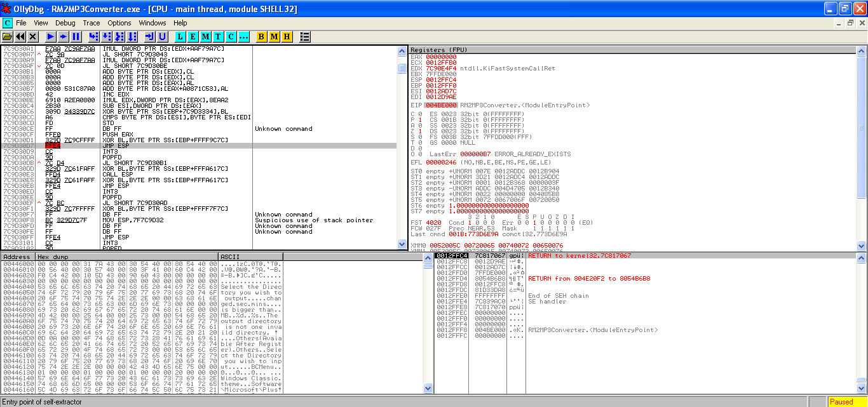
Task: Click the scroll-down arrow of the disassembly pane
Action: pos(402,244)
